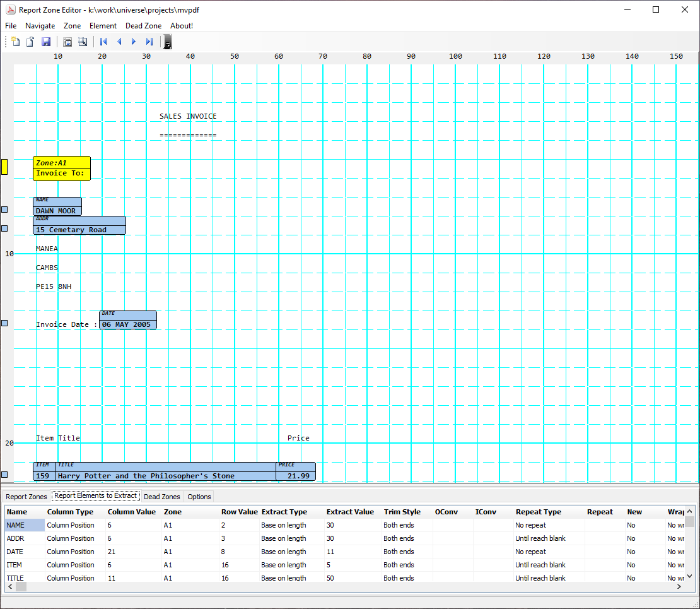Click the New file toolbar icon
Screen dimensions: 700x609
16,42
